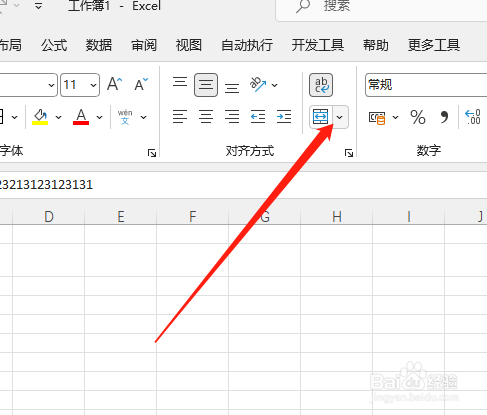This screenshot has height=415, width=487.
Task: Apply top vertical alignment
Action: [180, 82]
